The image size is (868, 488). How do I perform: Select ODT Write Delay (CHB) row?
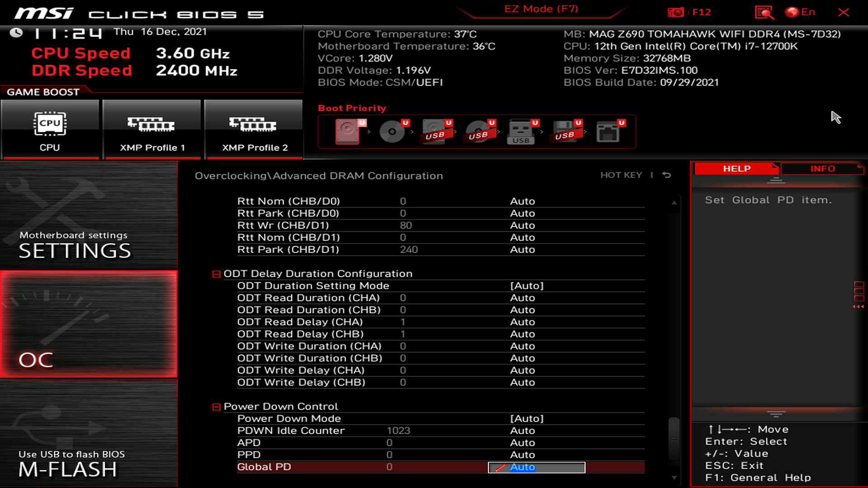pos(441,383)
